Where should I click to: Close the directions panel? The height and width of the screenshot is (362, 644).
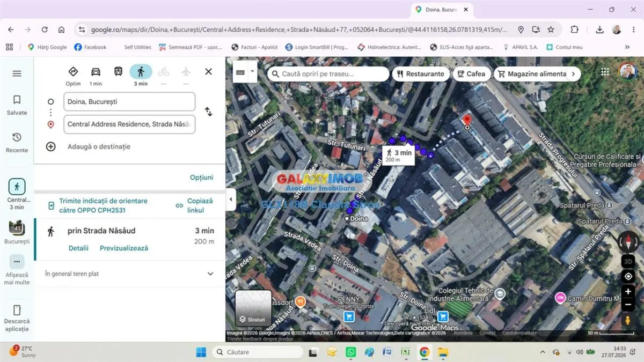coord(209,71)
